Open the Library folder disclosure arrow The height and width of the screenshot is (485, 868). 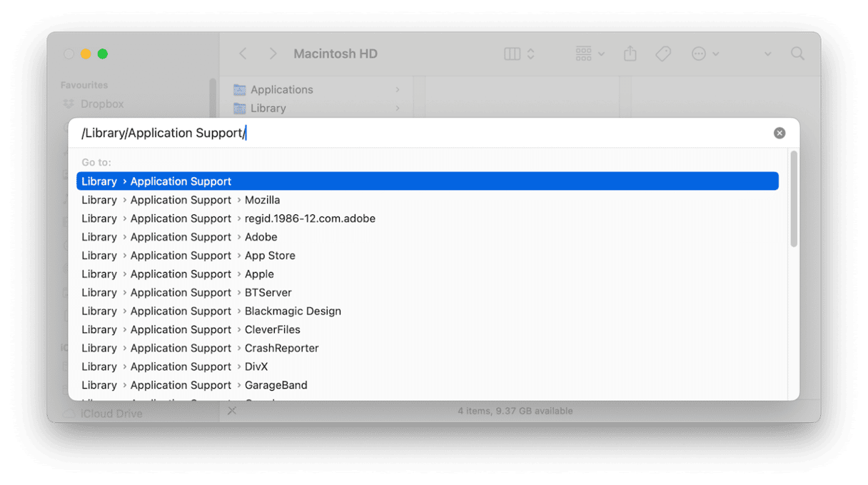coord(398,108)
